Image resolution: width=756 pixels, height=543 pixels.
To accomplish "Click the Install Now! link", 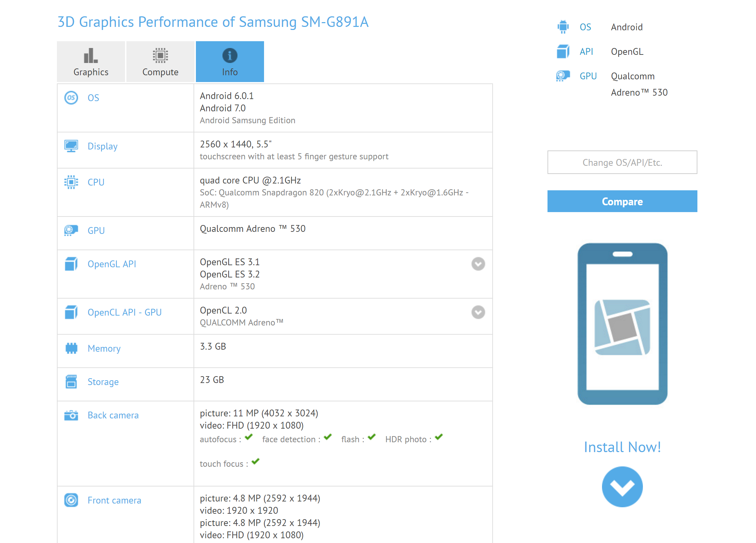I will (x=622, y=447).
